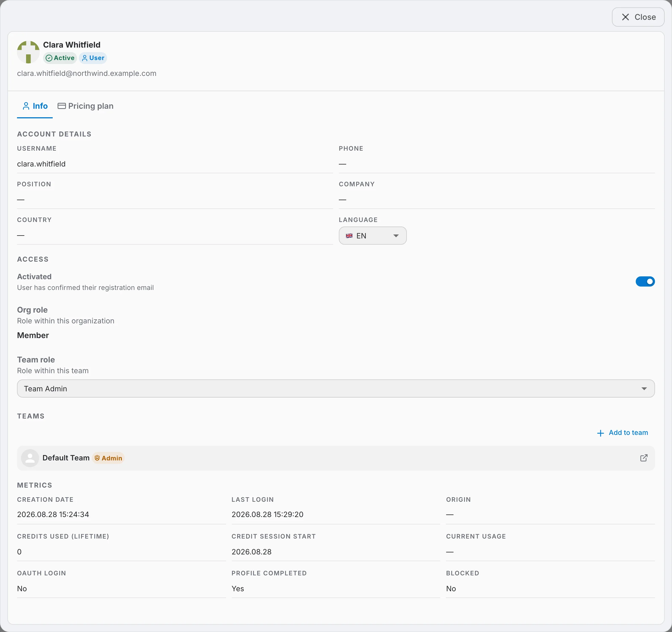Open Default Team in external link icon
This screenshot has height=632, width=672.
[x=644, y=458]
